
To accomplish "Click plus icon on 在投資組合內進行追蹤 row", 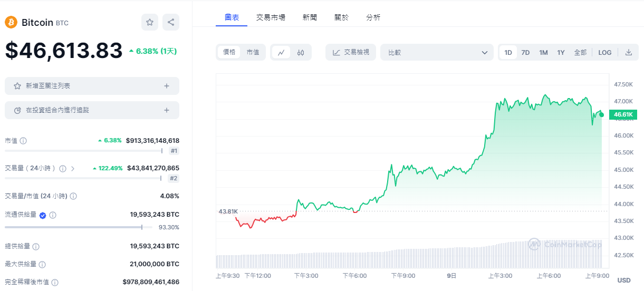I will point(167,110).
